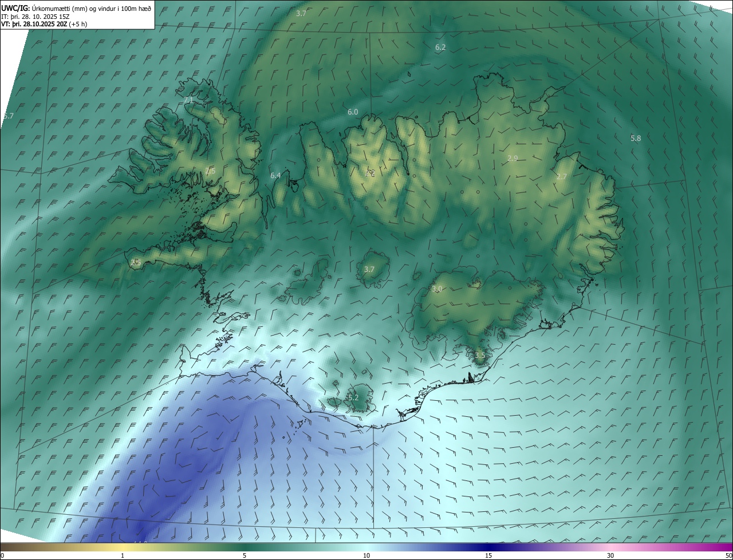Viewport: 733px width, 560px height.
Task: Click the 0 tick label on the color scale
Action: [2, 555]
